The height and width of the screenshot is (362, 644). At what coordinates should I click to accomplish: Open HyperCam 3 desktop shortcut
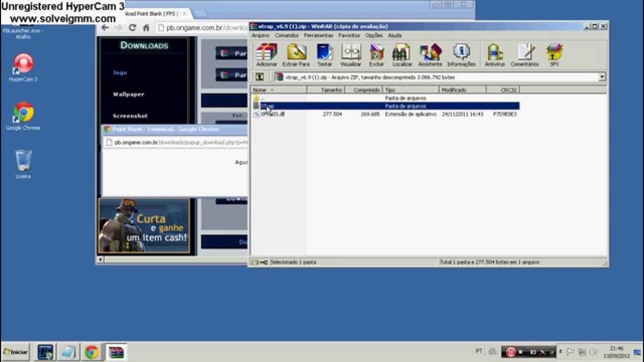pos(23,67)
